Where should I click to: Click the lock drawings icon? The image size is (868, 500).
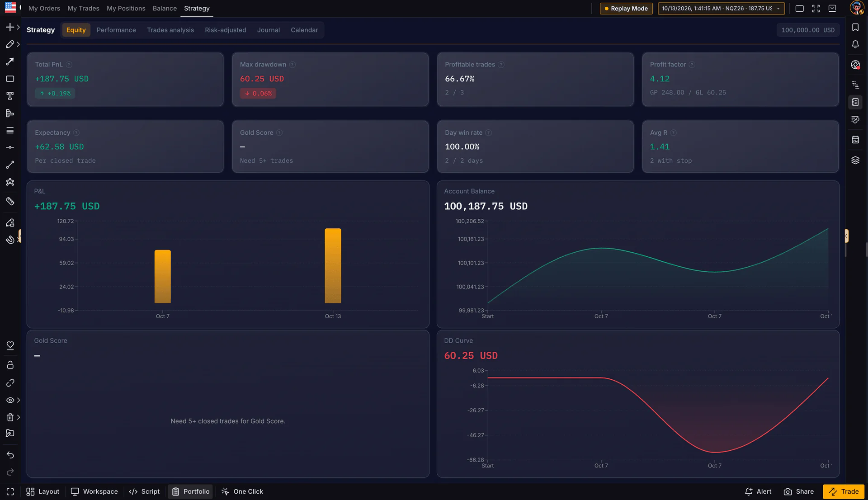pos(10,365)
